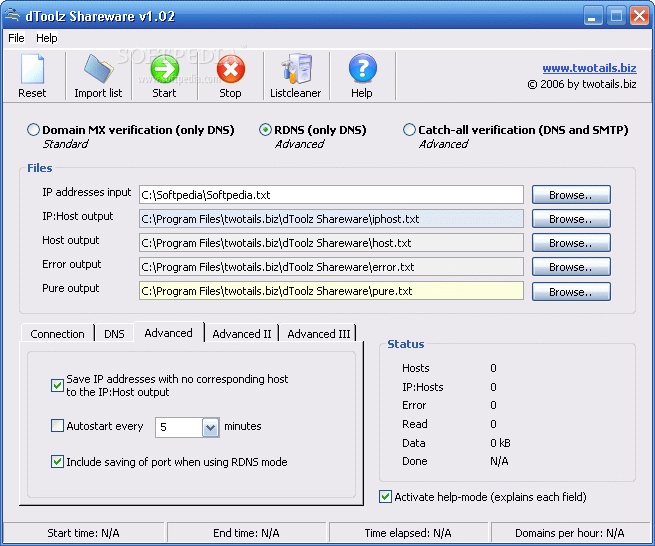Open the File menu
This screenshot has height=546, width=655.
16,38
